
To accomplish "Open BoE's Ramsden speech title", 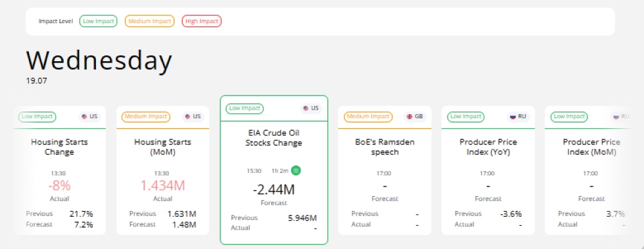I will tap(385, 147).
